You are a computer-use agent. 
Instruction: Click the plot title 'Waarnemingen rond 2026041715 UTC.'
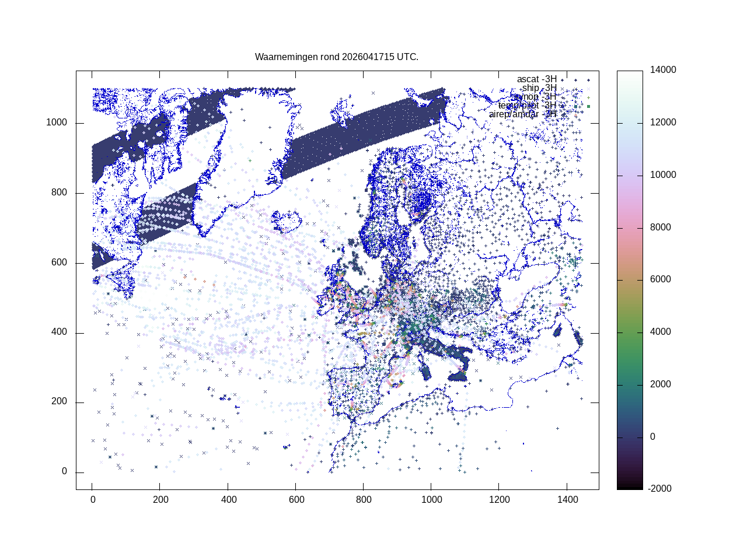click(x=337, y=57)
